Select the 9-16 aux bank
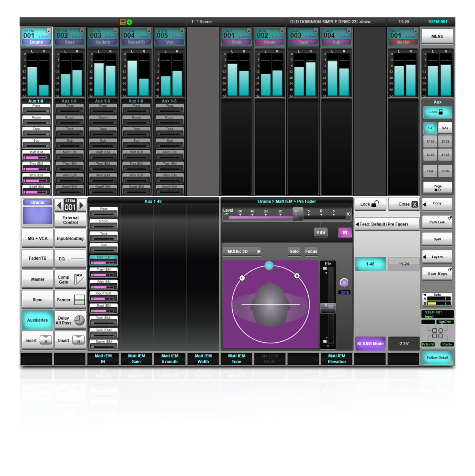 pyautogui.click(x=445, y=128)
